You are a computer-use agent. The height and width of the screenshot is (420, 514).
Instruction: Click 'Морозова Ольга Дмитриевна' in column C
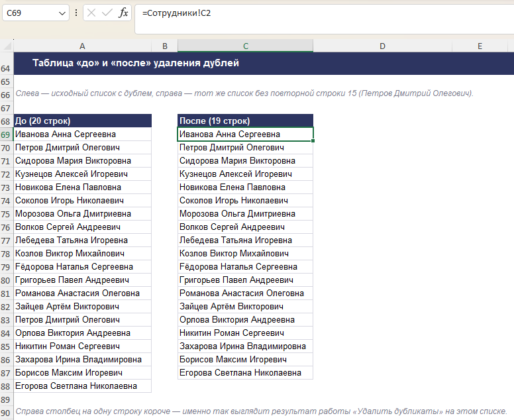(x=246, y=214)
